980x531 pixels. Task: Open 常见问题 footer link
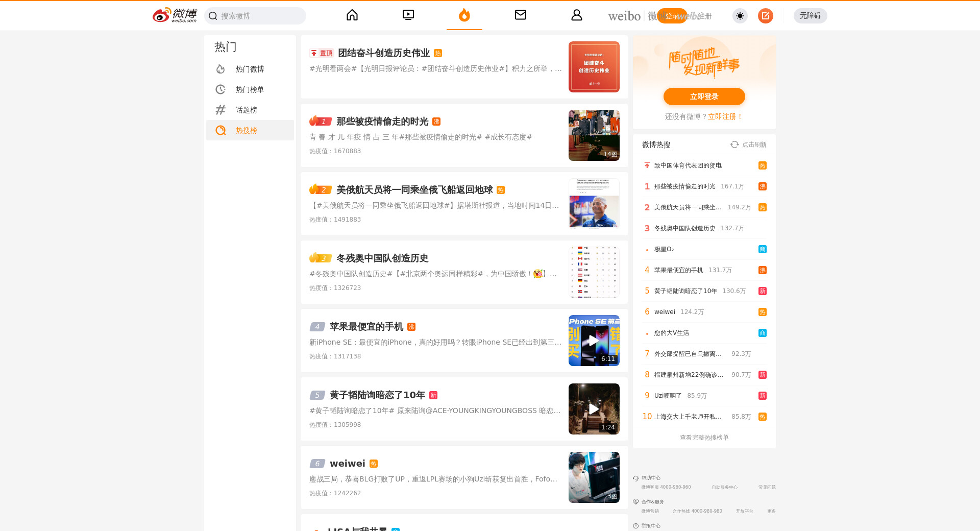click(x=767, y=487)
